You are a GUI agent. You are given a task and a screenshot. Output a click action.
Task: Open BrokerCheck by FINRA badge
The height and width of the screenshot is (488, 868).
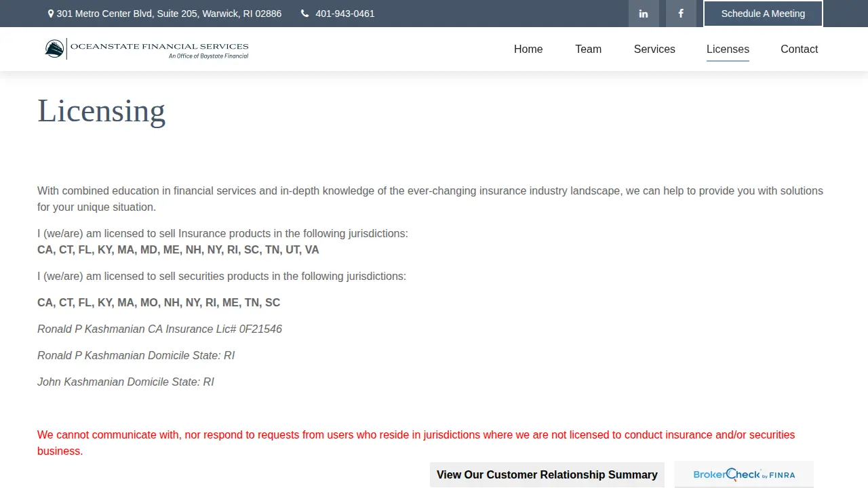[x=744, y=474]
